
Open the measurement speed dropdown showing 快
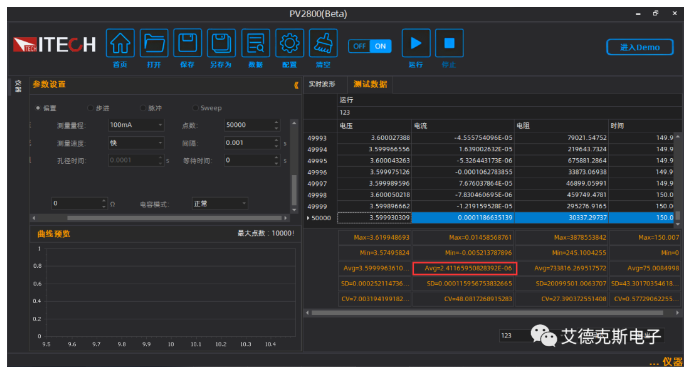coord(136,143)
